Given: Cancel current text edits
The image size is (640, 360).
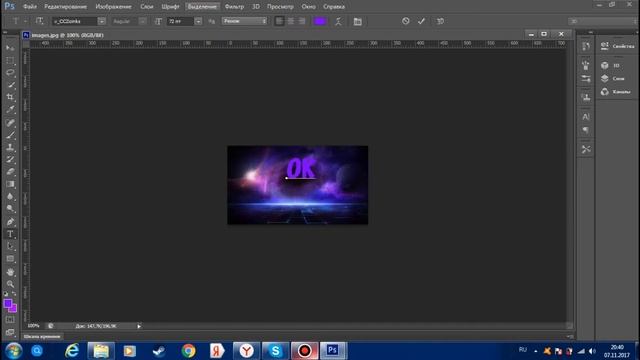Looking at the screenshot, I should [x=405, y=21].
